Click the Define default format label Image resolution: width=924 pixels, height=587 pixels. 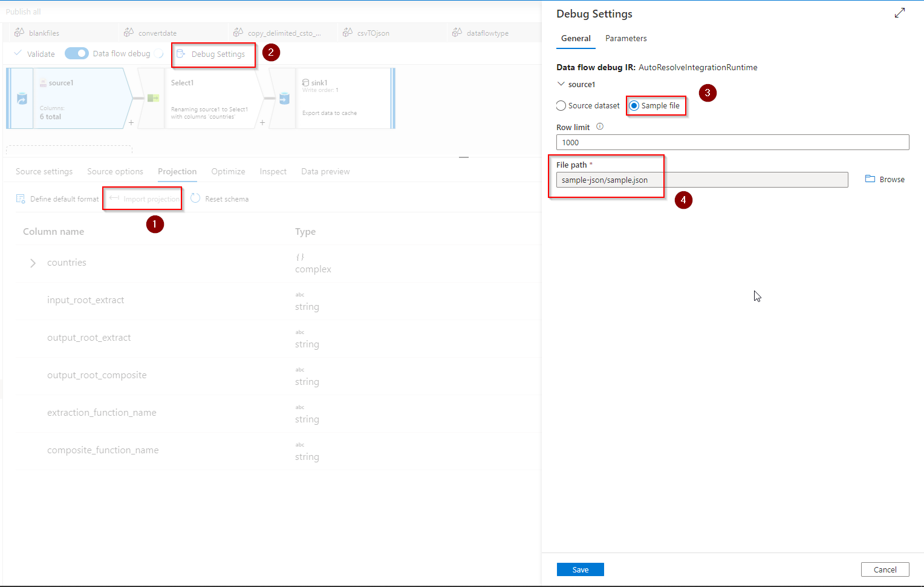pyautogui.click(x=64, y=198)
